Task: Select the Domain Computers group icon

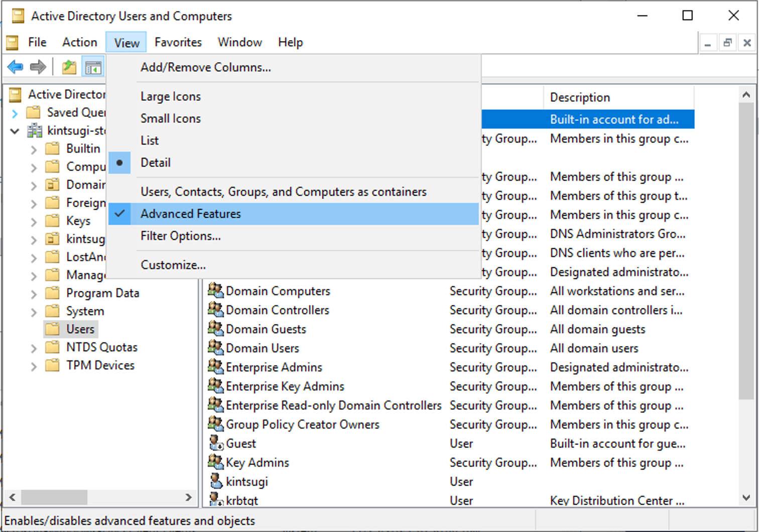Action: tap(216, 291)
